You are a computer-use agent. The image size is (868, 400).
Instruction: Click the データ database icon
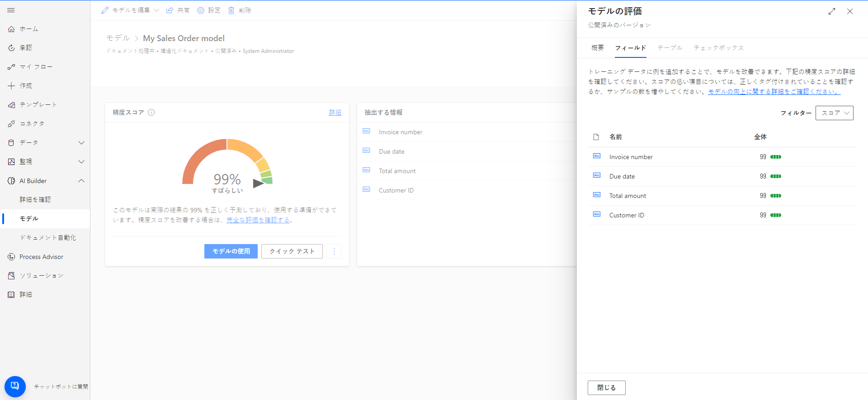click(x=11, y=143)
